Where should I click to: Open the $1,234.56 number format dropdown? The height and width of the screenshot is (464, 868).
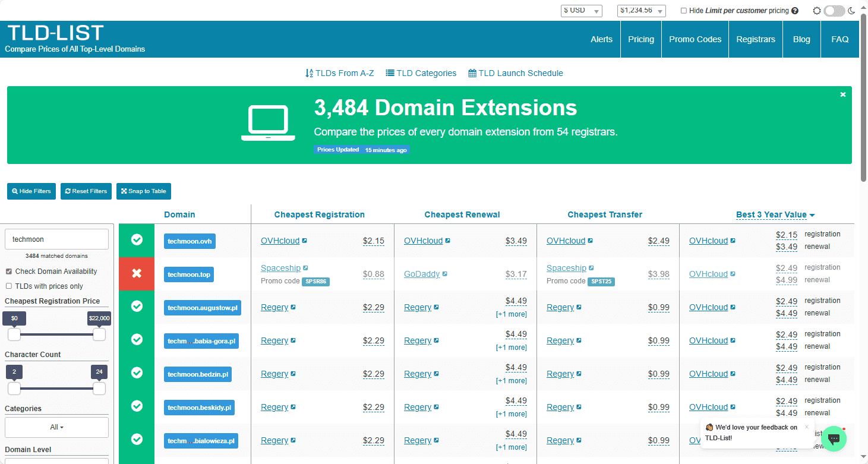[x=641, y=11]
